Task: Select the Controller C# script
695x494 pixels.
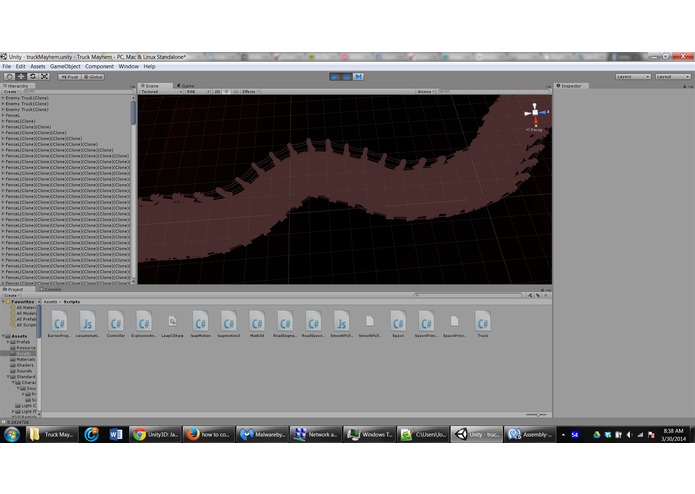Action: 116,324
